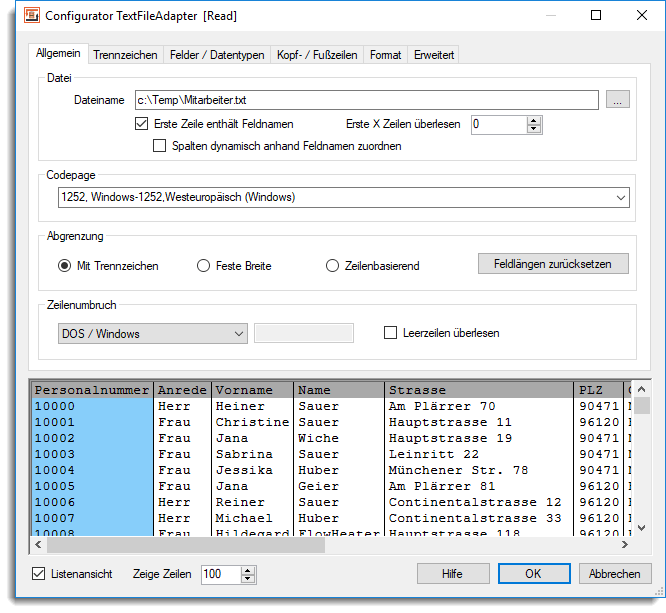Decrease the Zeige Zeilen count

point(248,579)
